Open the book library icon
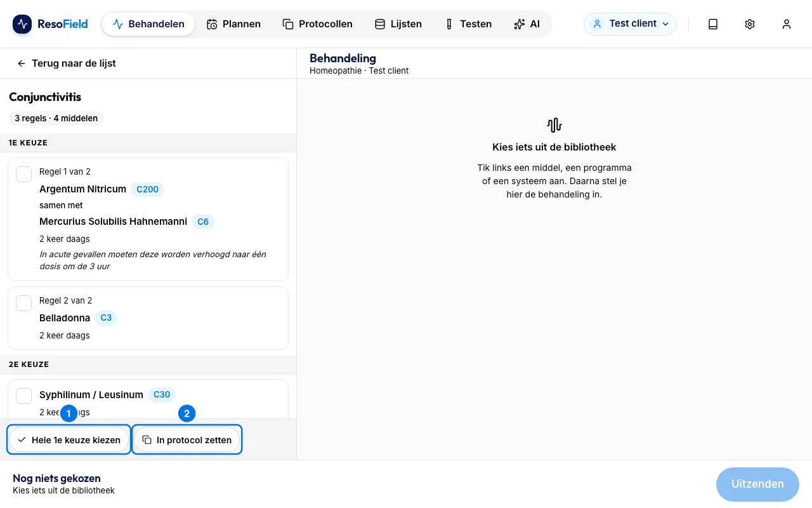This screenshot has height=508, width=812. coord(713,24)
